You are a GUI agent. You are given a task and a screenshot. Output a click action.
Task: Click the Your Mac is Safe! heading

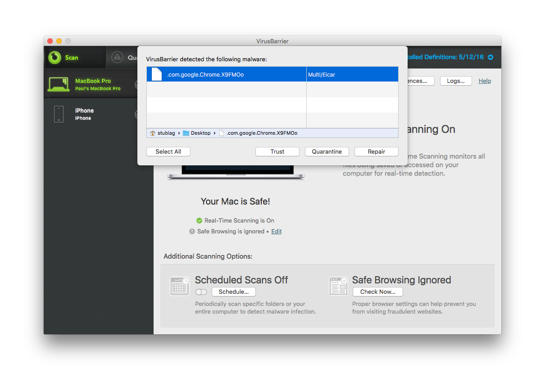point(236,201)
